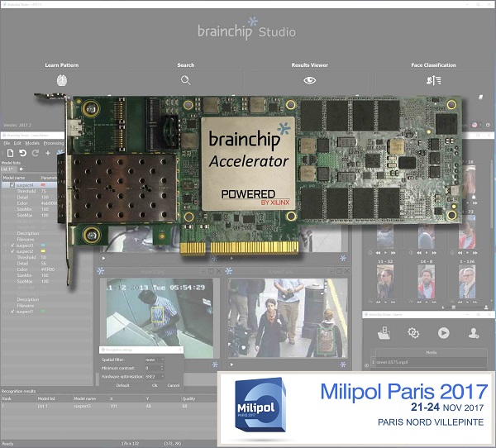The height and width of the screenshot is (448, 496).
Task: Click the person icon in Search window toolbar
Action: click(x=474, y=333)
